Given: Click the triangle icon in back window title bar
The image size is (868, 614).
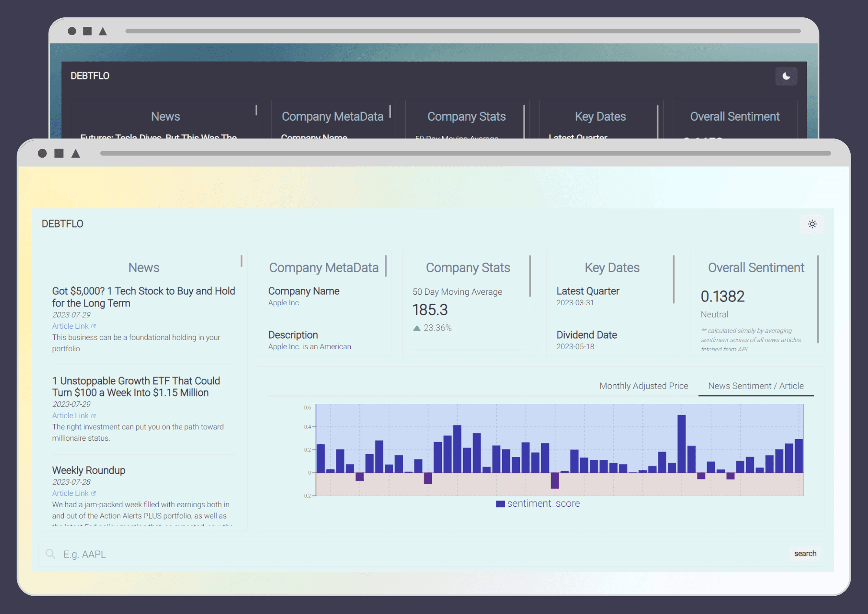Looking at the screenshot, I should coord(103,31).
